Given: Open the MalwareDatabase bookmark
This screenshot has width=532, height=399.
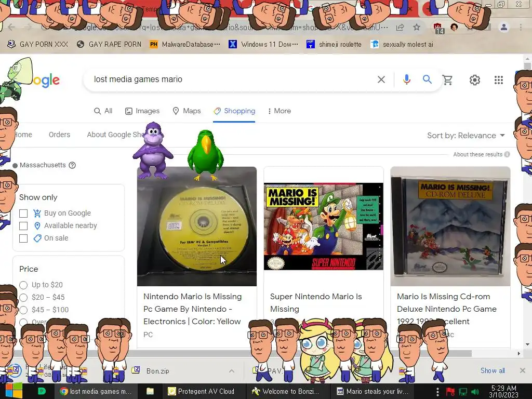Looking at the screenshot, I should [185, 45].
